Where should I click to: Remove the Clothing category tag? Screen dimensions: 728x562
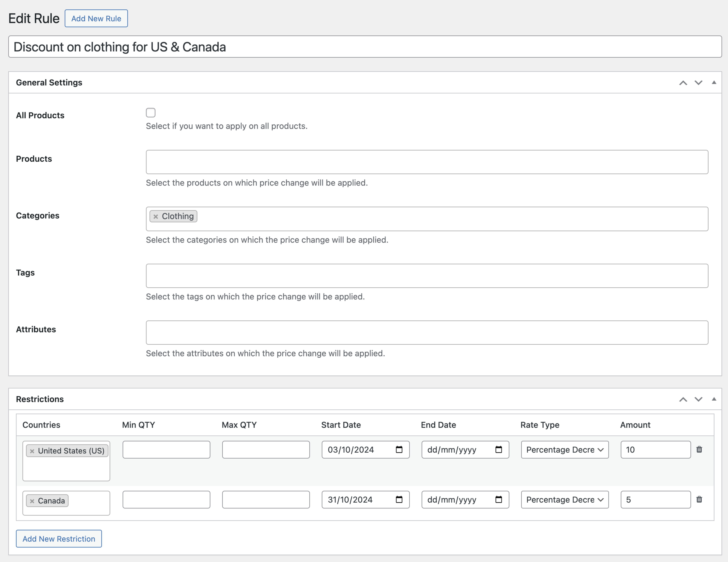(156, 216)
